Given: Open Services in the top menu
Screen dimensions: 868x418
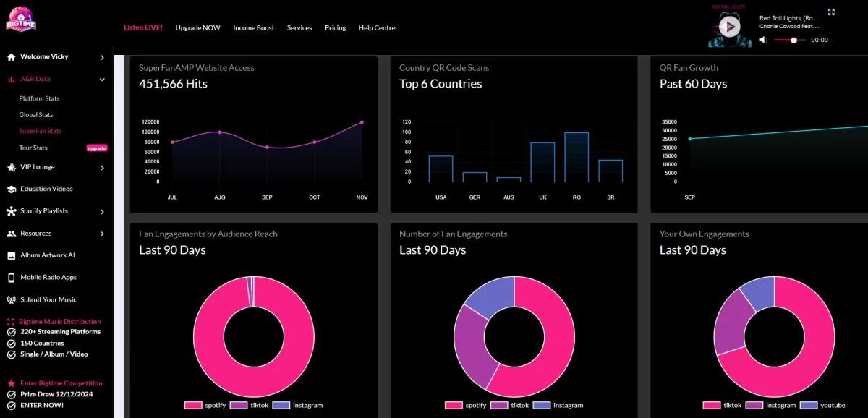Looking at the screenshot, I should point(299,27).
